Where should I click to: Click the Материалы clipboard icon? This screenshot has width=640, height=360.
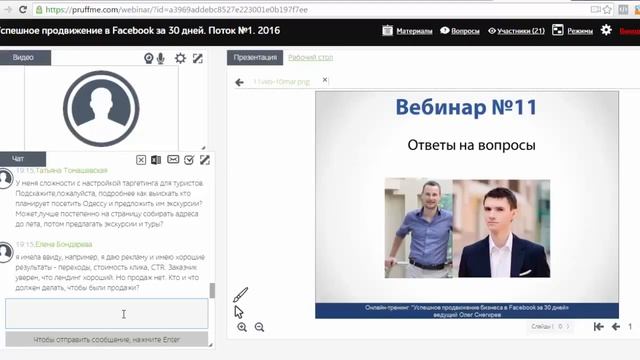tap(387, 30)
